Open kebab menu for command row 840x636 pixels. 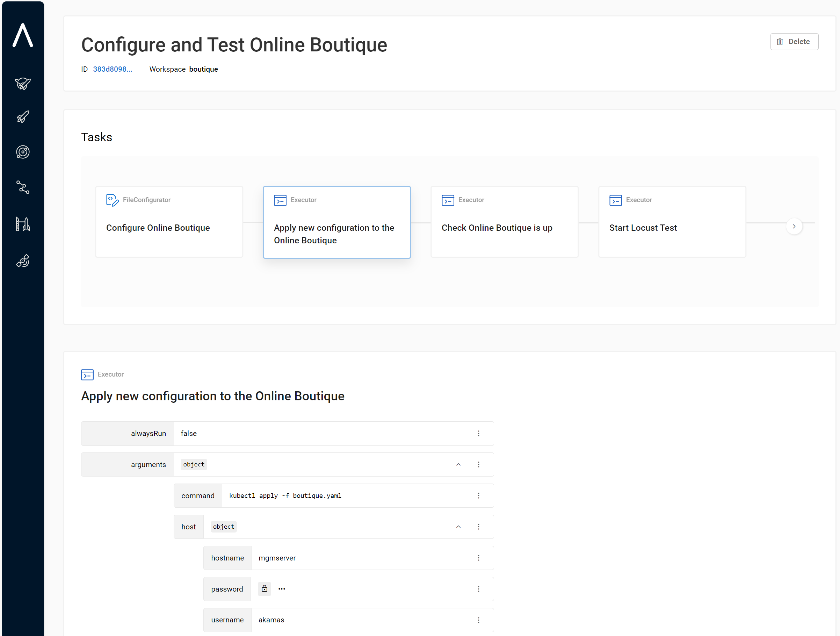click(478, 496)
